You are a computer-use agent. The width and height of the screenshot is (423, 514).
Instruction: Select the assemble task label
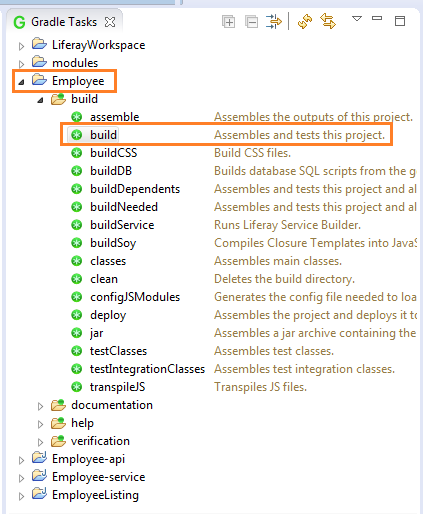[114, 117]
